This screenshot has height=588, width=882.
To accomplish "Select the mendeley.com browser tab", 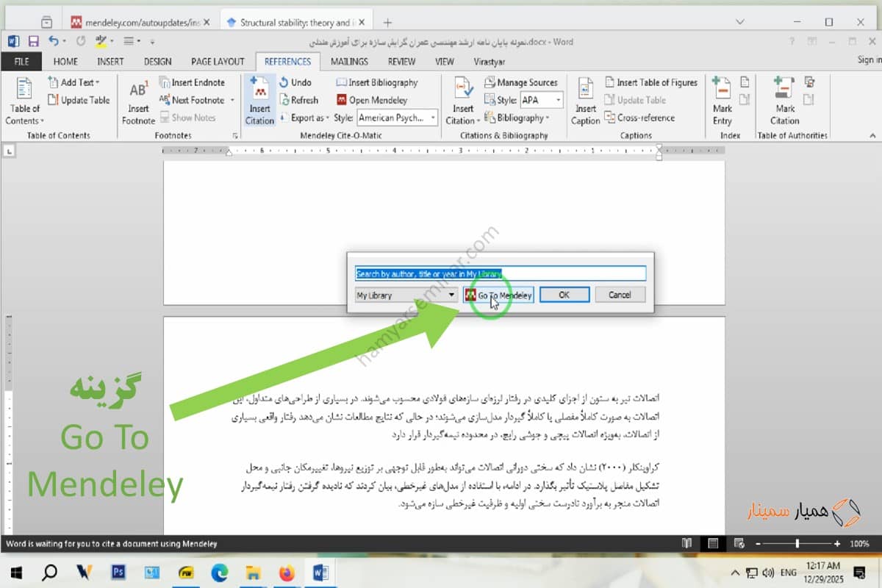I will (140, 22).
